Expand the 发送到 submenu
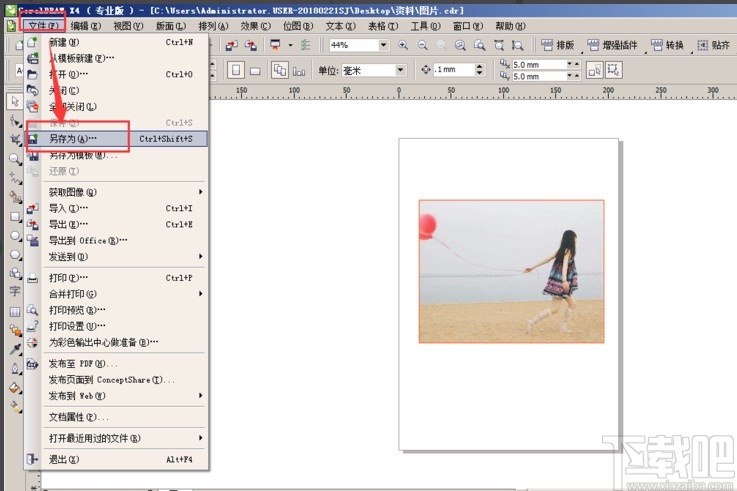 point(200,256)
